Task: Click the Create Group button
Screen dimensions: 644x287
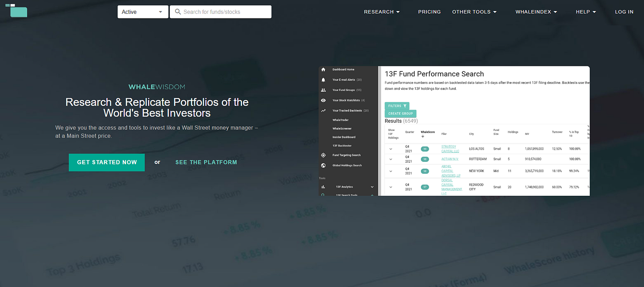Action: (401, 113)
